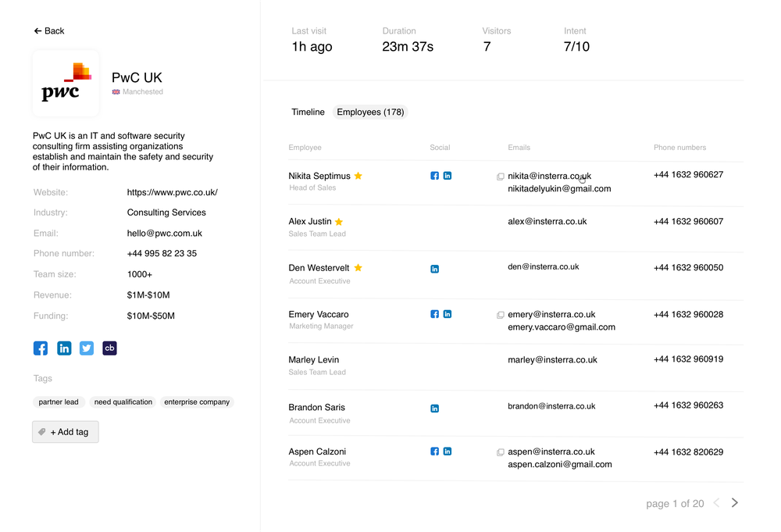Click phone number +44 1632 960919
The width and height of the screenshot is (781, 532).
tap(688, 359)
